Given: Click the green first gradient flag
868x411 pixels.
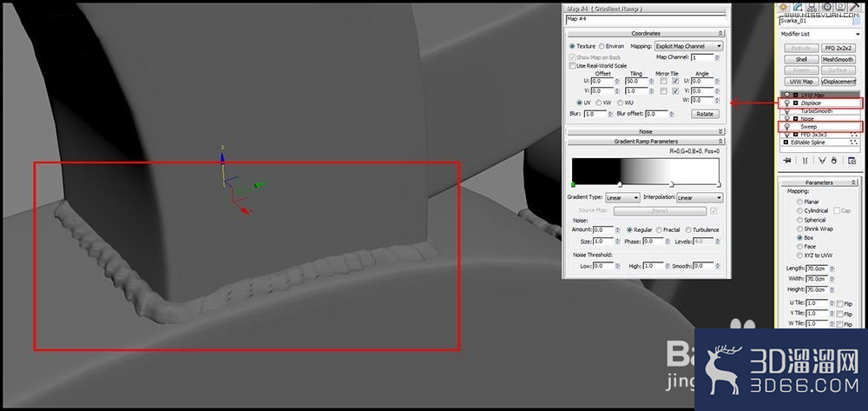Looking at the screenshot, I should [573, 184].
